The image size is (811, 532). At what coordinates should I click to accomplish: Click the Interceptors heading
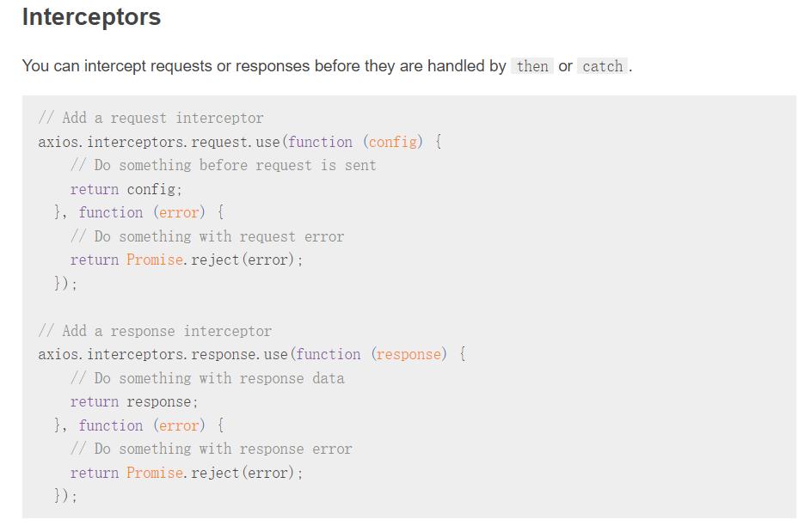91,17
